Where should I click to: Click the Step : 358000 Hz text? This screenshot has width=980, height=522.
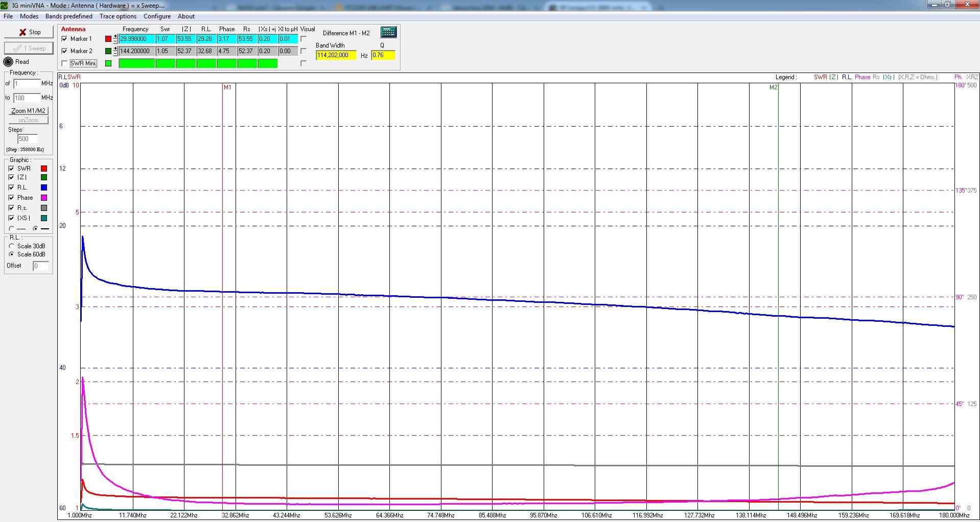[x=25, y=150]
